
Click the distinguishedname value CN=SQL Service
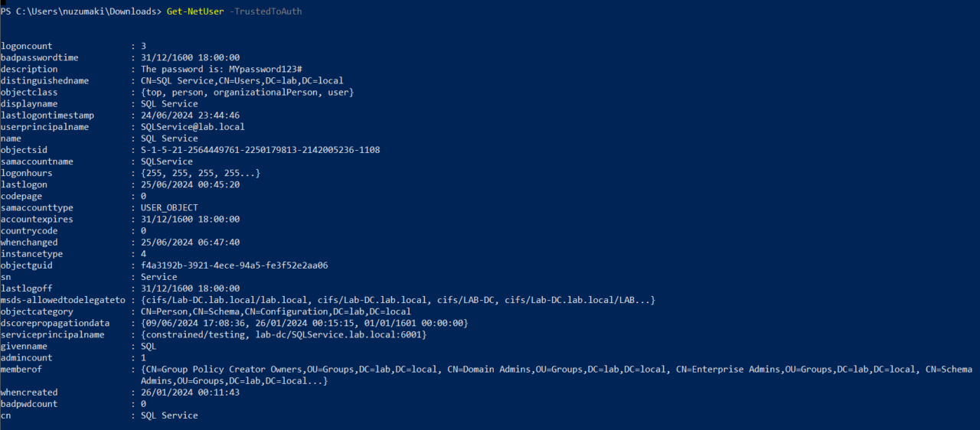242,80
